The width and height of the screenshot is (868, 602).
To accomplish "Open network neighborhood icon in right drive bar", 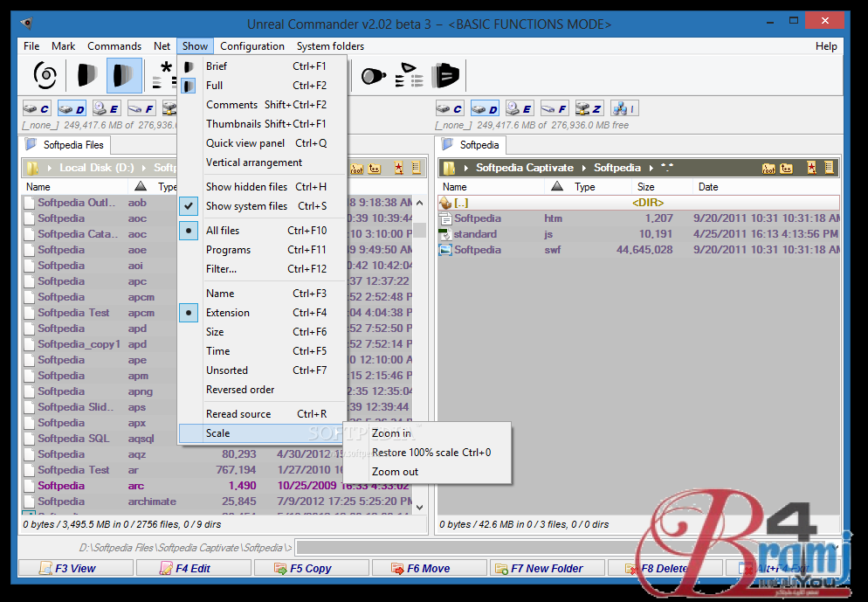I will 623,109.
